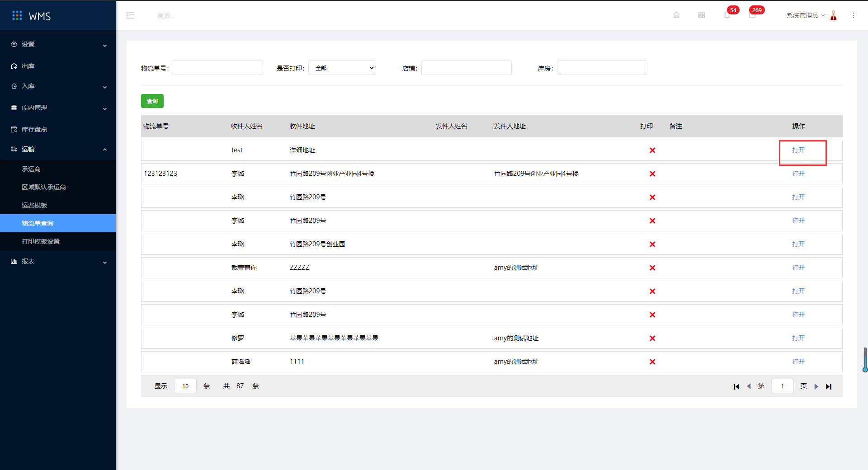
Task: Click the 苹果苹果 address cell
Action: [334, 338]
